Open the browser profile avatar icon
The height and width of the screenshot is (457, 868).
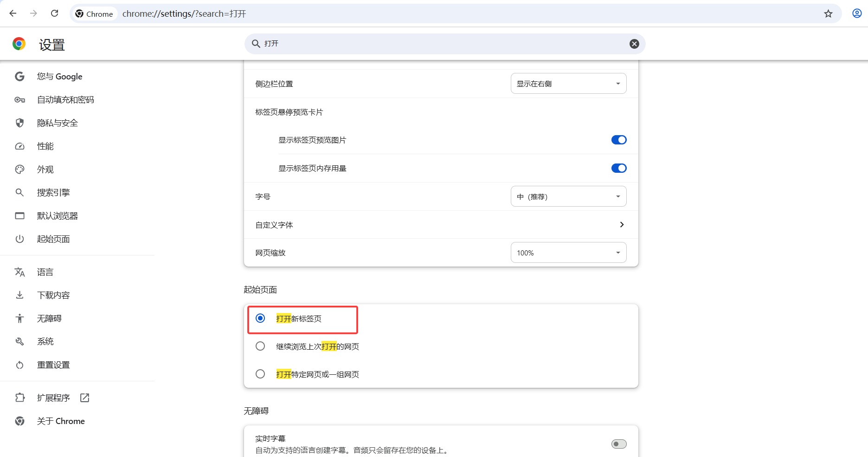pos(856,13)
